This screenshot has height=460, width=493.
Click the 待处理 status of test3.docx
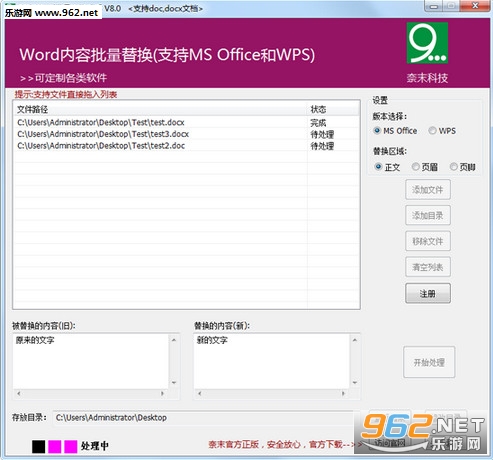322,134
